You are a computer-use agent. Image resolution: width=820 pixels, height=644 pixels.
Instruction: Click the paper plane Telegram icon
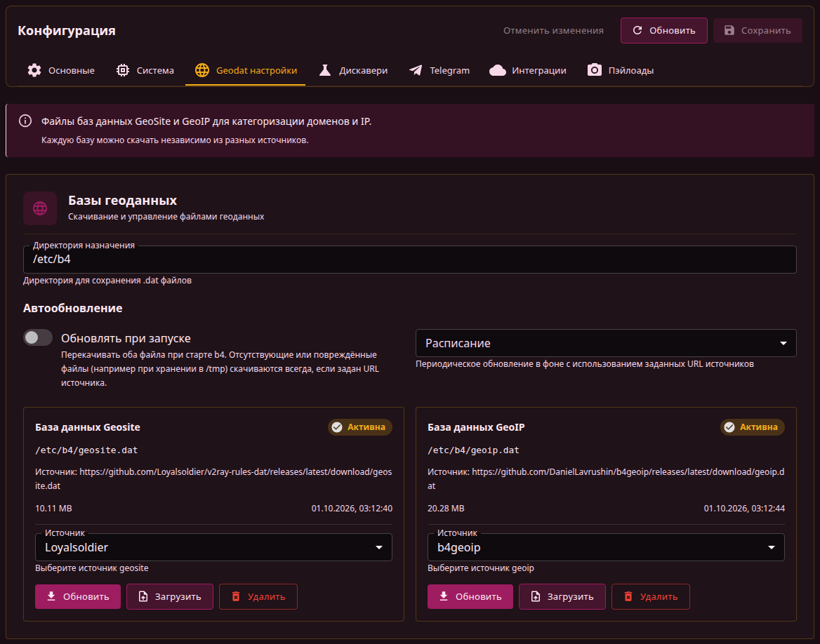(x=416, y=70)
